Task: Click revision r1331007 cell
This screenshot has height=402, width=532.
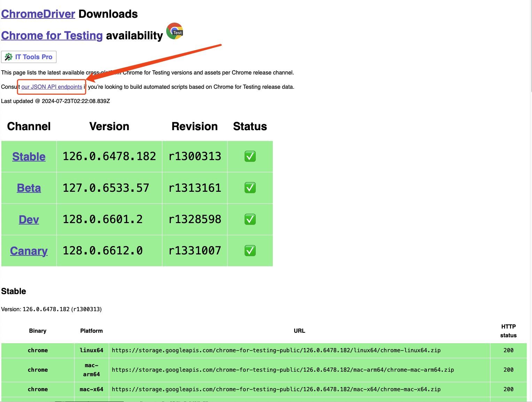Action: 195,251
